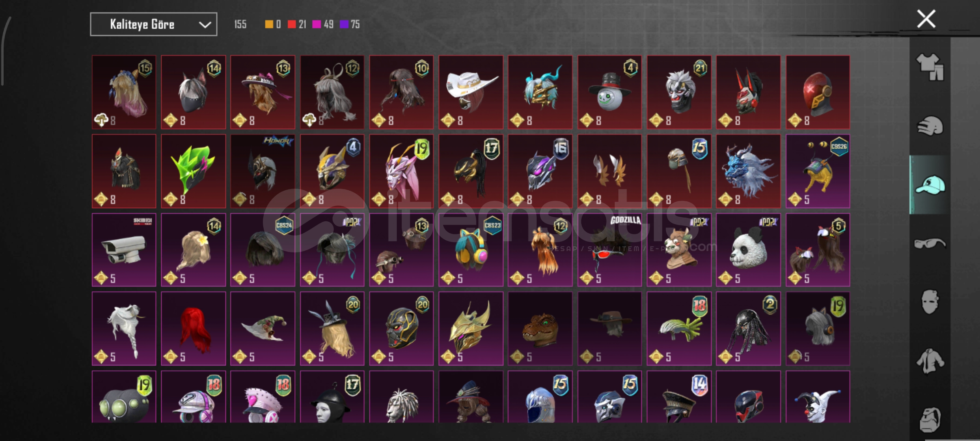Open the face mask category icon

click(x=930, y=302)
